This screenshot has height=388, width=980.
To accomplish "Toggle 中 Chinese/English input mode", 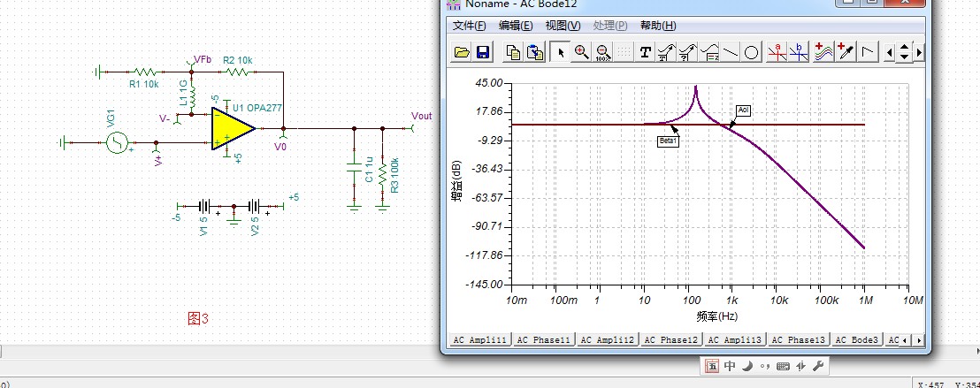I will [730, 366].
